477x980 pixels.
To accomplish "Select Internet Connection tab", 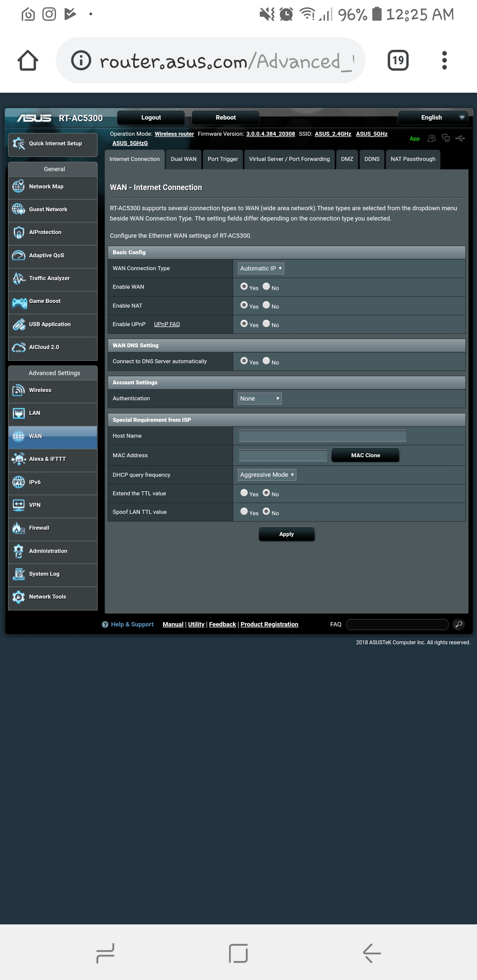I will (x=134, y=159).
